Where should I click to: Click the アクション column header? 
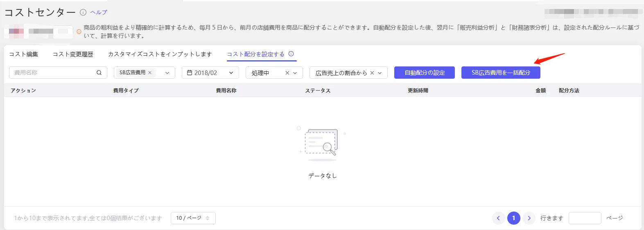point(23,91)
